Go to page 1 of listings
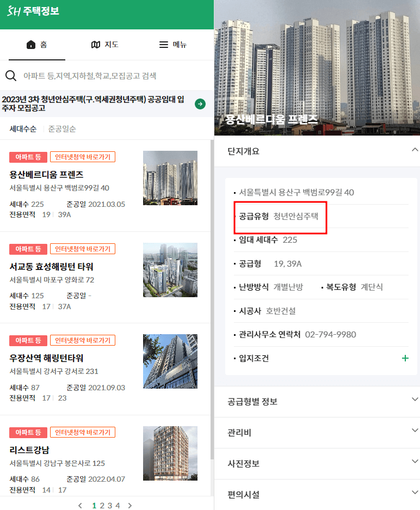This screenshot has height=510, width=420. pyautogui.click(x=94, y=506)
